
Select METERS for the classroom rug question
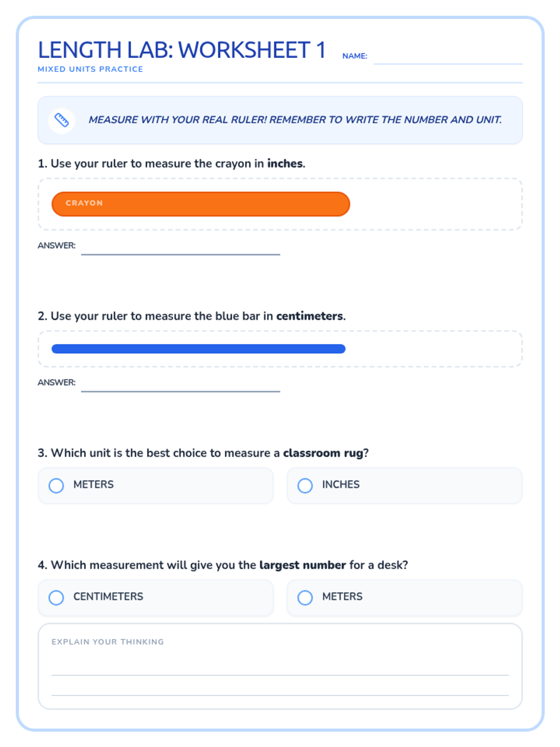[x=56, y=486]
